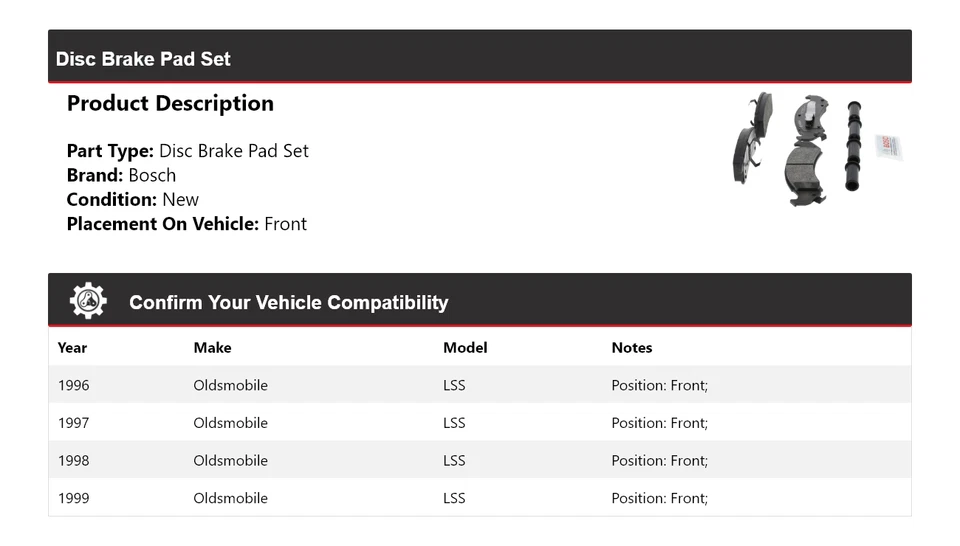Click the Confirm Your Vehicle Compatibility heading
The image size is (960, 546).
point(288,302)
